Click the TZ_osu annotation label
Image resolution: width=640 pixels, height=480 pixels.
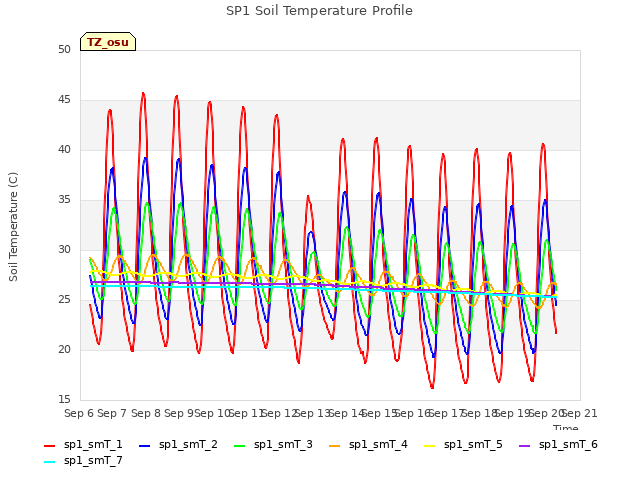[108, 42]
